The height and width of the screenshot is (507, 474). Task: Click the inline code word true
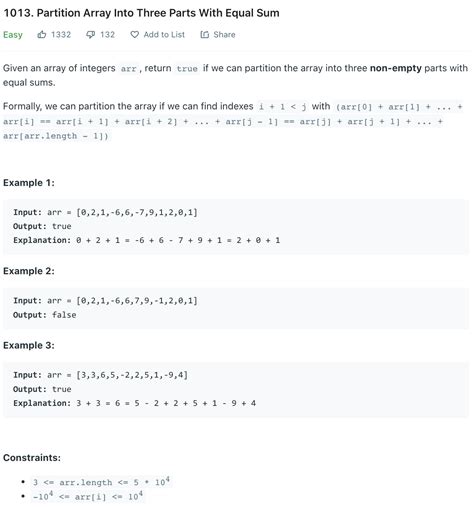(x=187, y=69)
